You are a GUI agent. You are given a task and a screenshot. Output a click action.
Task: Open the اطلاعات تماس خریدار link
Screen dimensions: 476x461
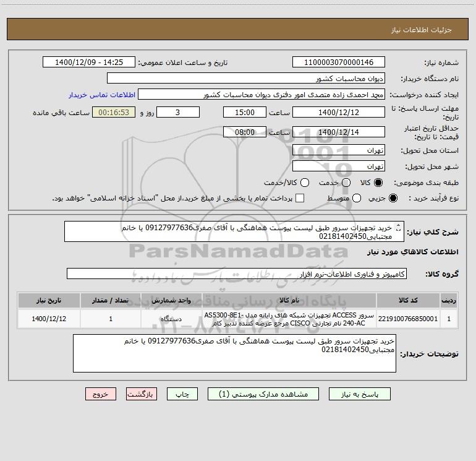[x=102, y=95]
